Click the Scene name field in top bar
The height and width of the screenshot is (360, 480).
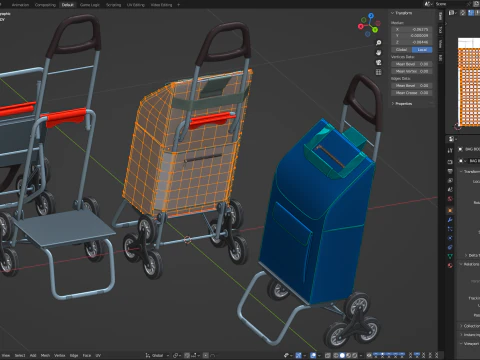point(450,4)
